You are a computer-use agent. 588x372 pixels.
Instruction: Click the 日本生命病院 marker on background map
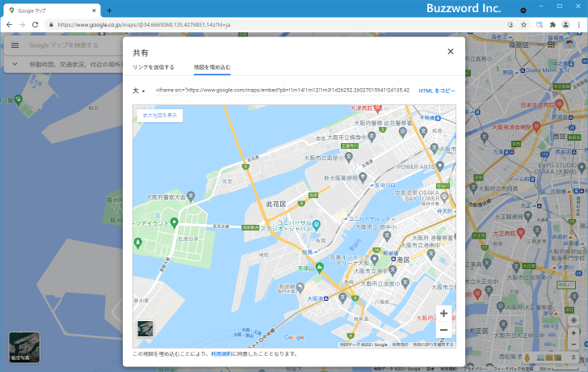coord(559,104)
